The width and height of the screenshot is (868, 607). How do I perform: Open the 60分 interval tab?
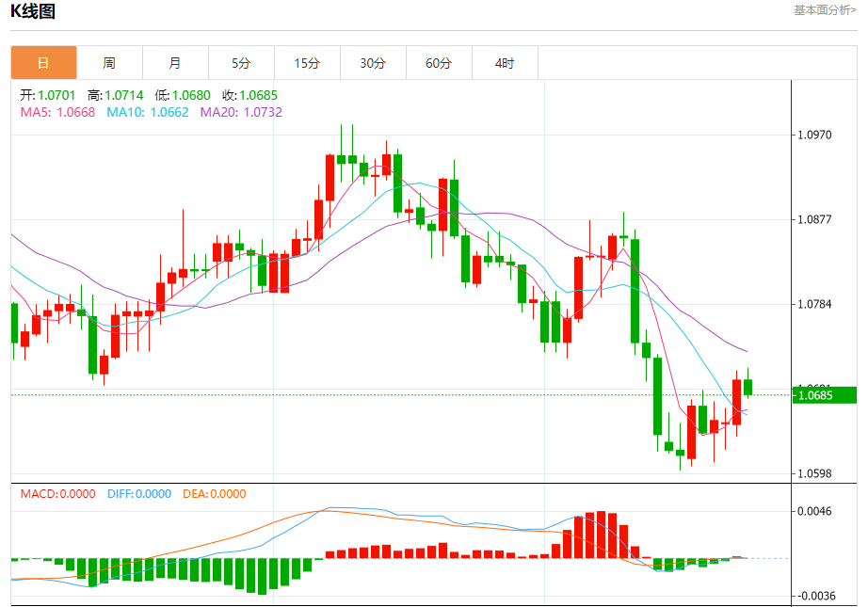tap(439, 63)
